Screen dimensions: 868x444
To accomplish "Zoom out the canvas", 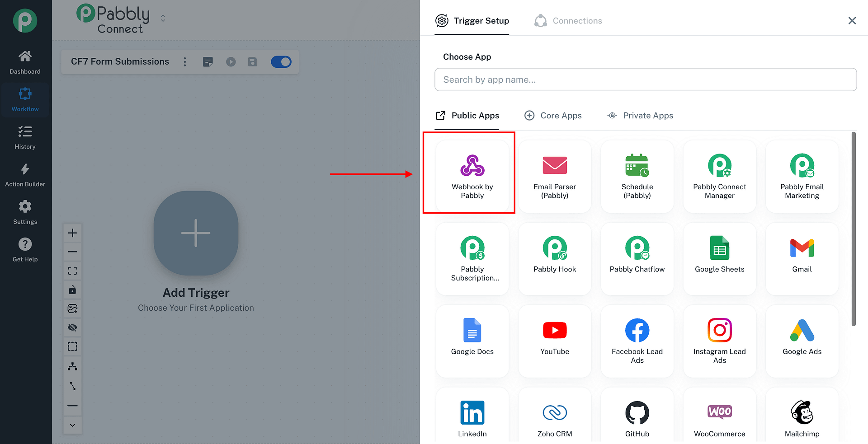I will coord(72,252).
